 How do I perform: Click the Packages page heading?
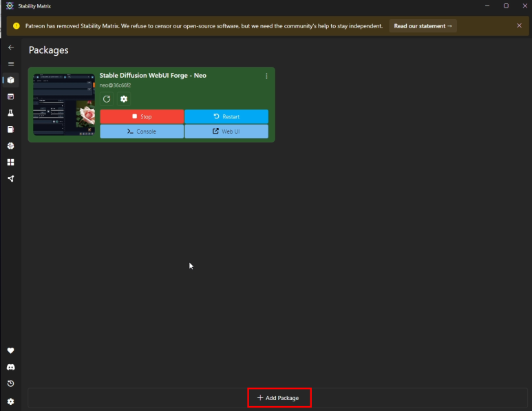48,50
